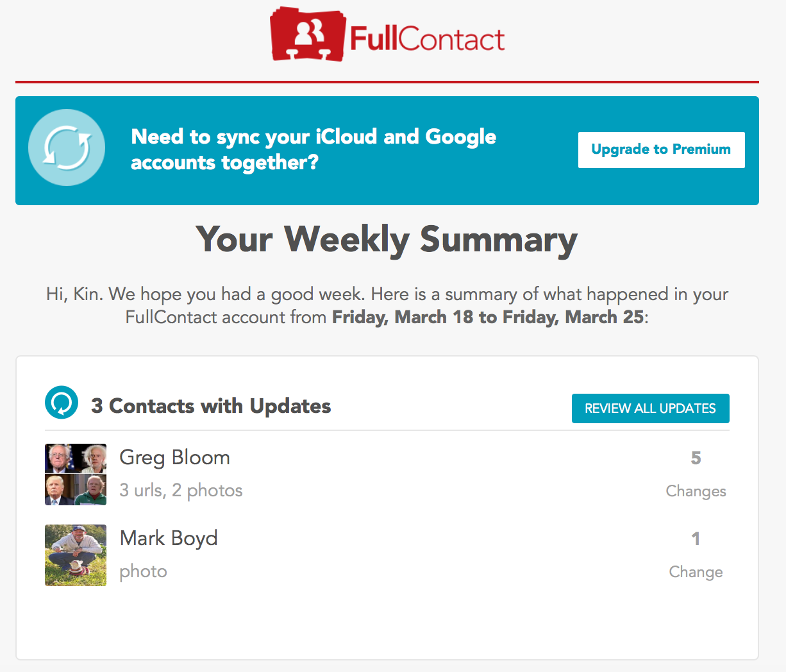The height and width of the screenshot is (672, 786).
Task: Click the Friday, March 18 to March 25 date range
Action: (x=487, y=317)
